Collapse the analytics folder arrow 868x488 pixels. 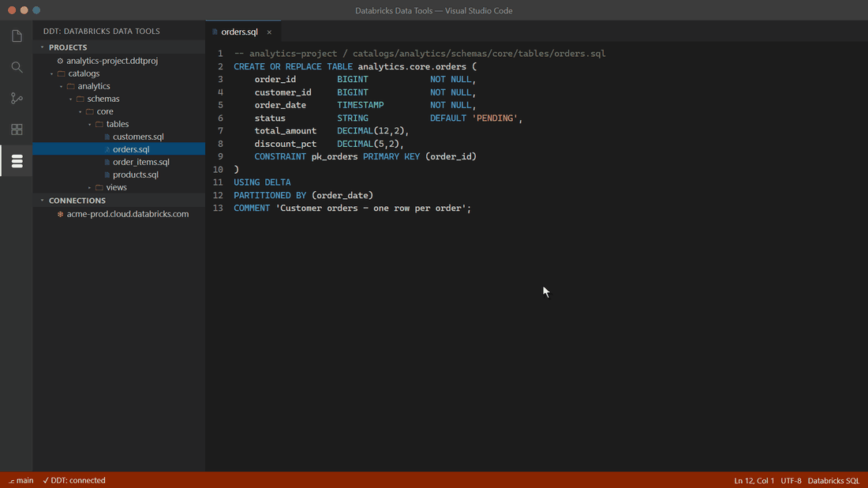[62, 86]
